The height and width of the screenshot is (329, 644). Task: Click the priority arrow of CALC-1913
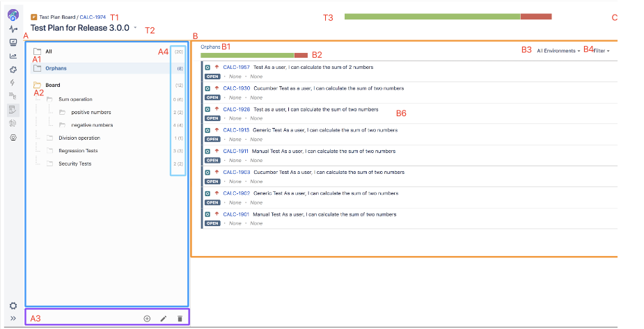(x=217, y=130)
